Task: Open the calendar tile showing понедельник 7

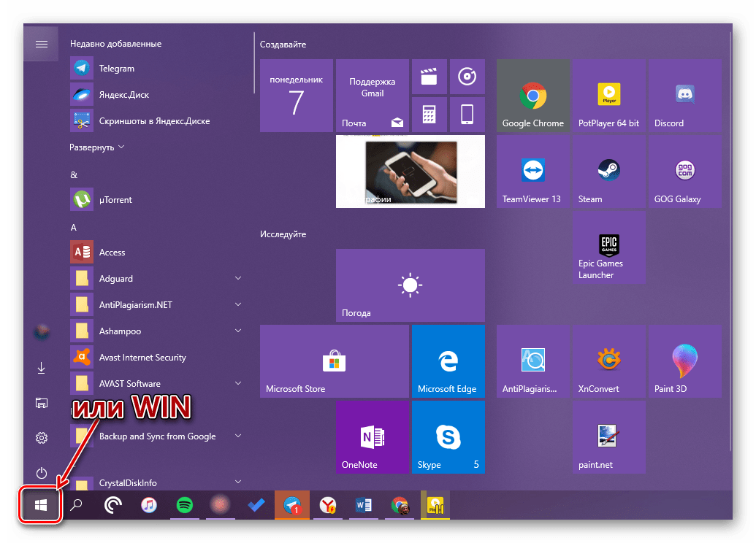Action: coord(296,96)
